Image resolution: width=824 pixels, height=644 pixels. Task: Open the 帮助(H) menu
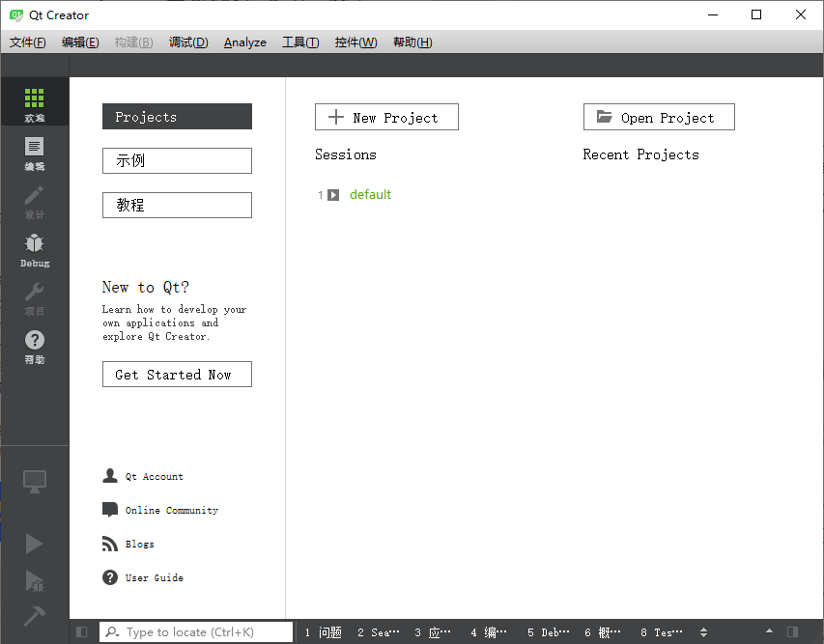click(412, 42)
